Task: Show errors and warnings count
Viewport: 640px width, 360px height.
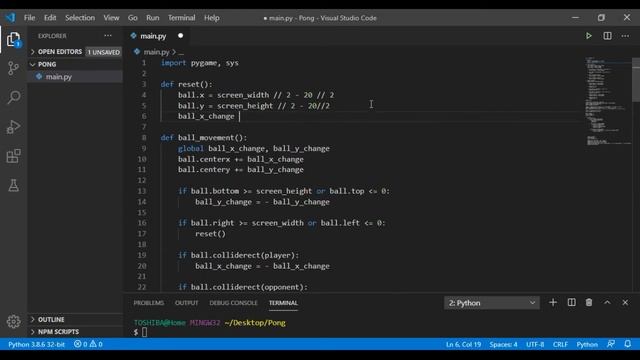Action: pyautogui.click(x=88, y=344)
